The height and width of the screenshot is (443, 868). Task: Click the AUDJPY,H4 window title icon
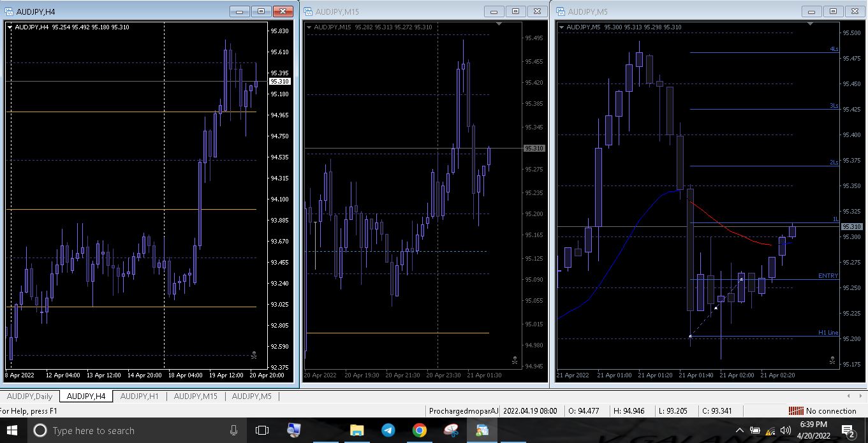pos(9,11)
